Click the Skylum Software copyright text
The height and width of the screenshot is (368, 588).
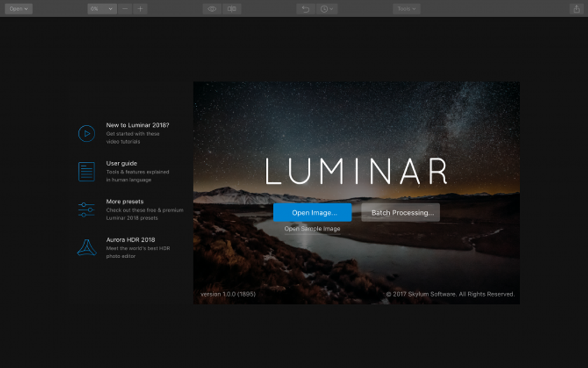point(450,294)
